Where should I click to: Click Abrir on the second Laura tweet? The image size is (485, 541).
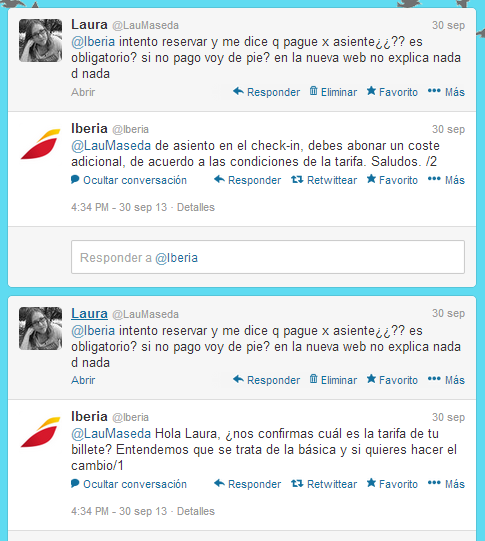83,380
